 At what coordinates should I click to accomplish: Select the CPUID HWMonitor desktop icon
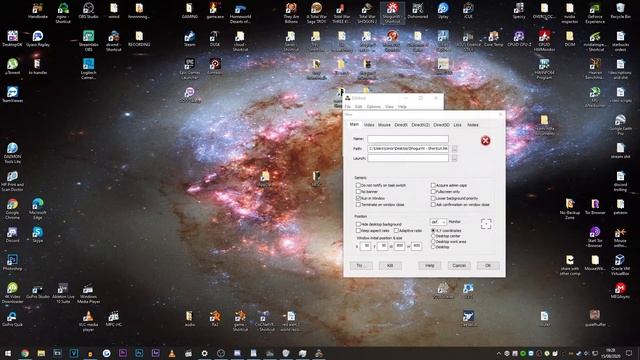(x=544, y=41)
